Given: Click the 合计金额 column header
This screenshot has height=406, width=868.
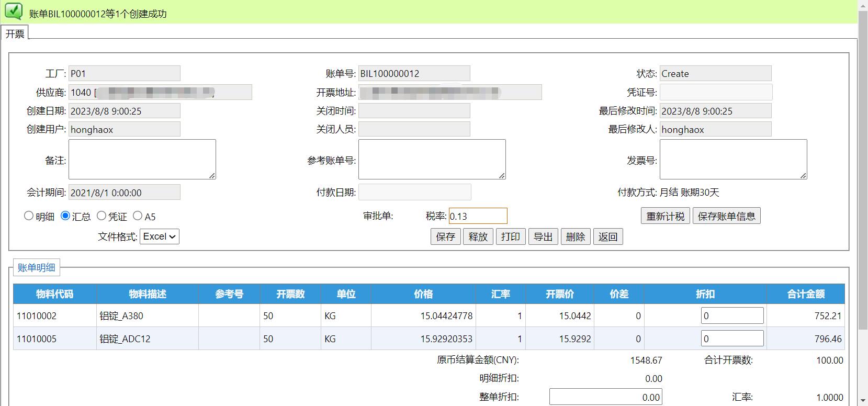Looking at the screenshot, I should pos(806,294).
